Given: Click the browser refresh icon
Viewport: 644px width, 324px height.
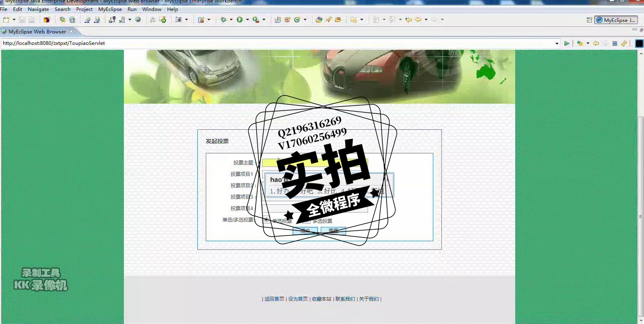Looking at the screenshot, I should (624, 43).
